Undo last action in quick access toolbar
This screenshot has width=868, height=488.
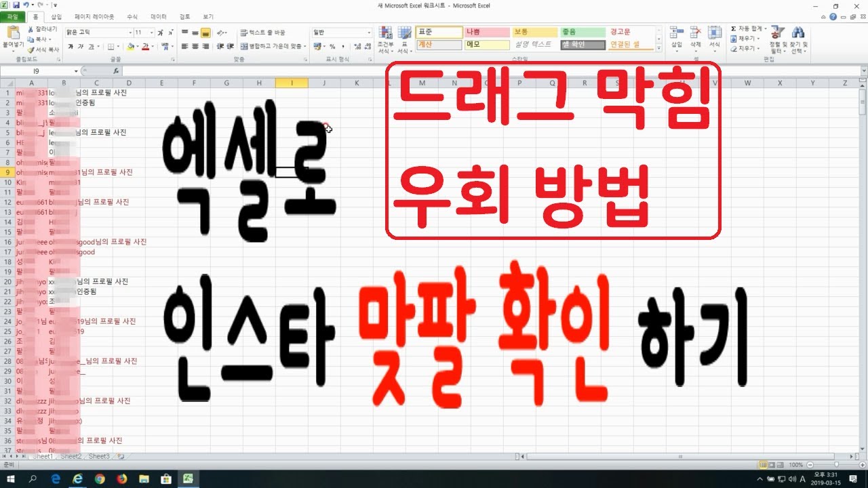[x=26, y=5]
